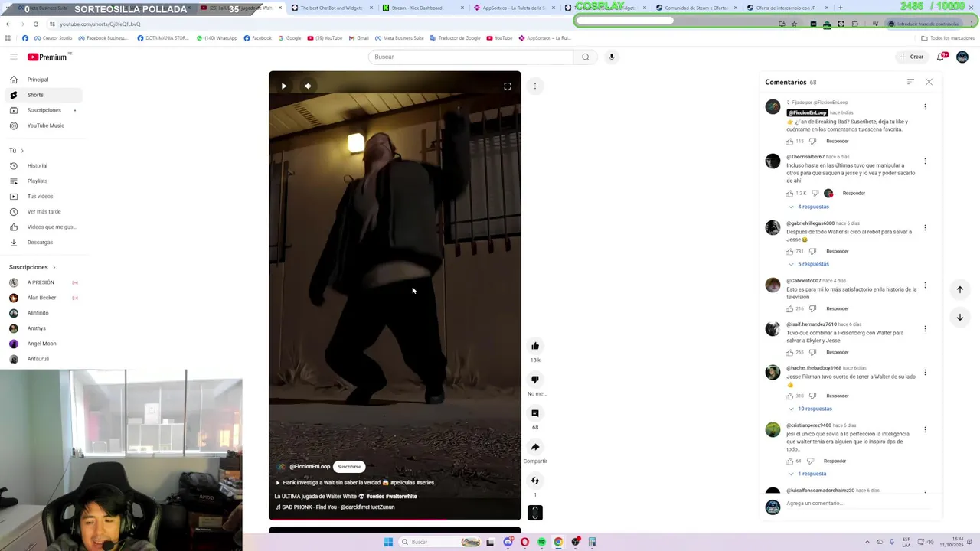
Task: Activate voice search microphone
Action: pos(611,57)
